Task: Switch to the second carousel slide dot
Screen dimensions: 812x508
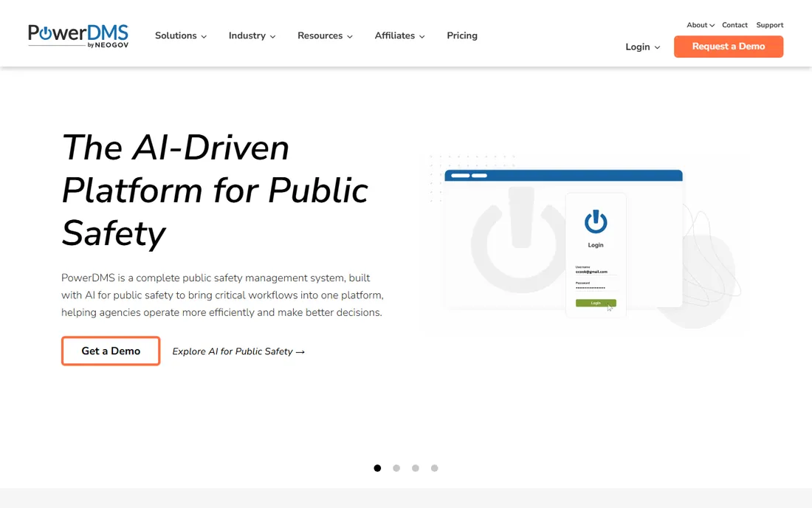Action: (396, 468)
